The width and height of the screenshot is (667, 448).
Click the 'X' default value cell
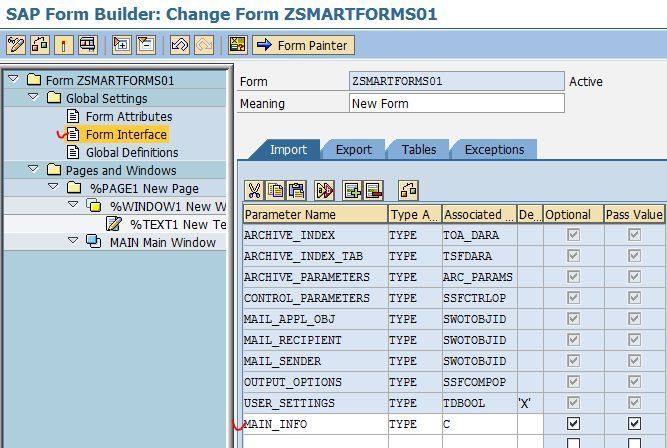click(x=530, y=403)
